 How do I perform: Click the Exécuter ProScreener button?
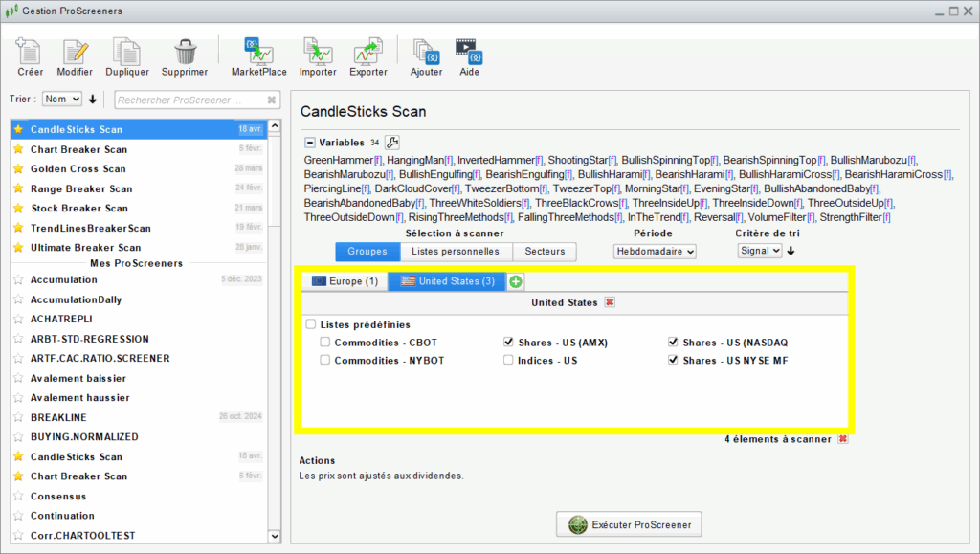tap(629, 524)
